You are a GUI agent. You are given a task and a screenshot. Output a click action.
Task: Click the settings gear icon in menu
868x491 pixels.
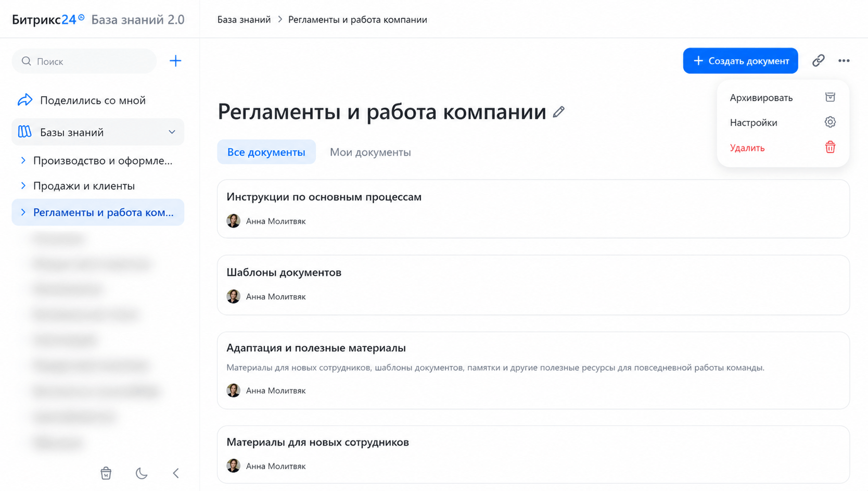pos(830,122)
